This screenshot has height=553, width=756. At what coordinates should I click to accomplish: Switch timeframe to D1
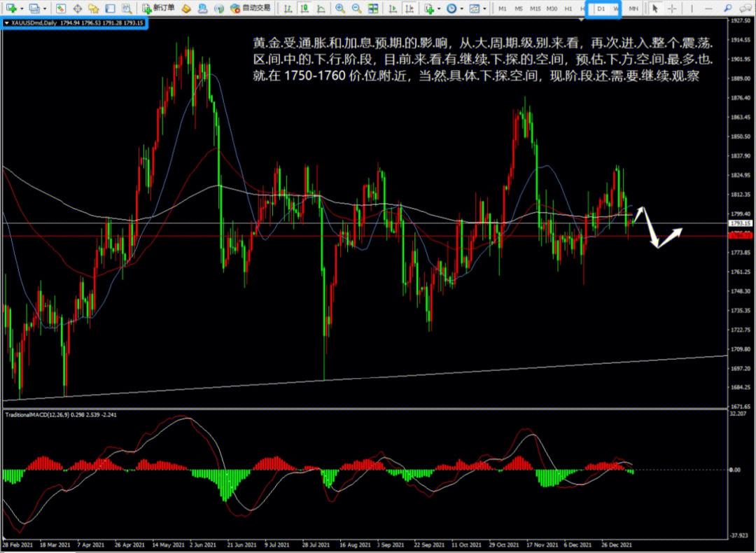coord(601,8)
